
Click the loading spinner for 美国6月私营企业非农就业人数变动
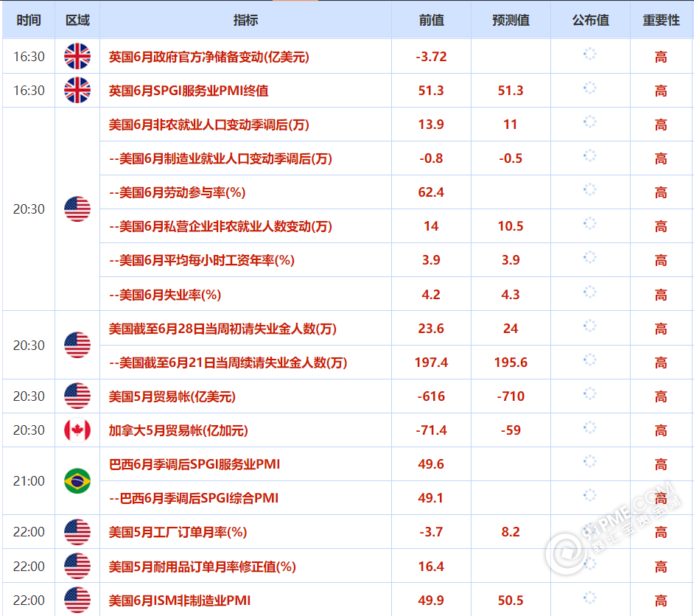click(x=590, y=223)
